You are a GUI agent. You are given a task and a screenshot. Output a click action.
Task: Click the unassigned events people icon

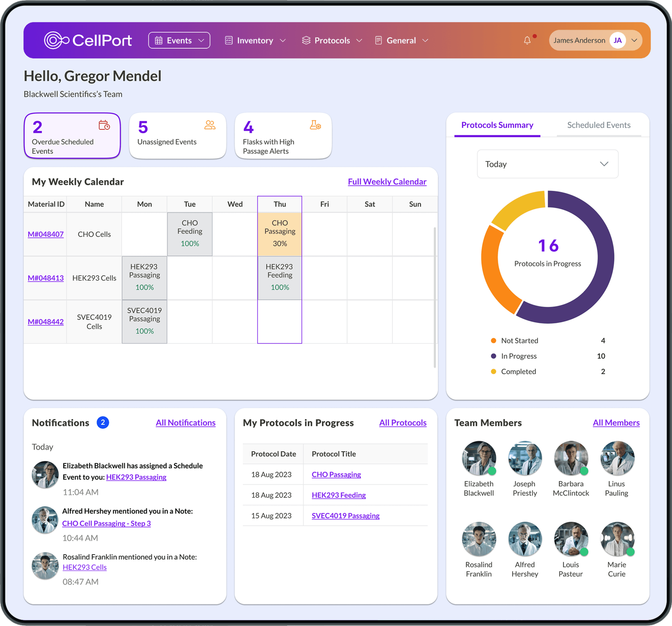pyautogui.click(x=210, y=125)
